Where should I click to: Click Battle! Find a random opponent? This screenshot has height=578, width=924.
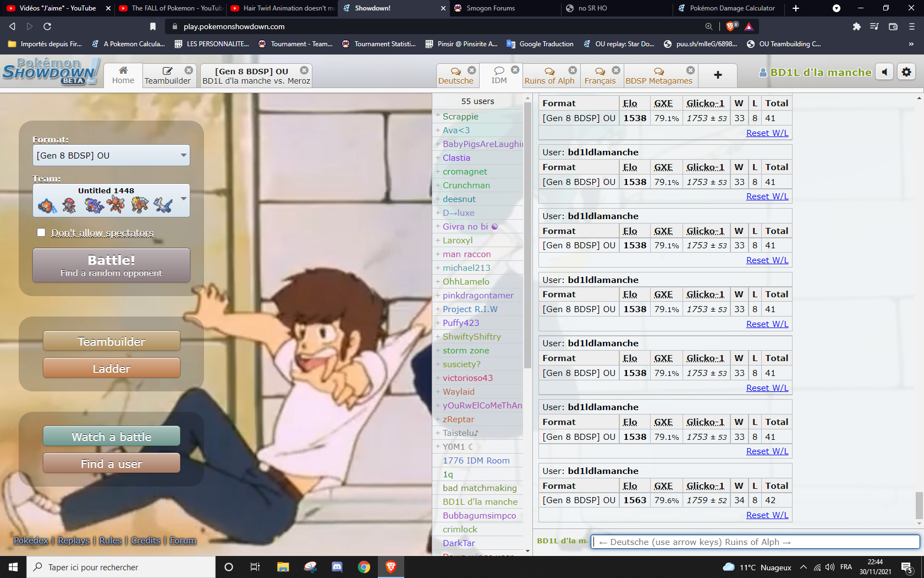(111, 265)
